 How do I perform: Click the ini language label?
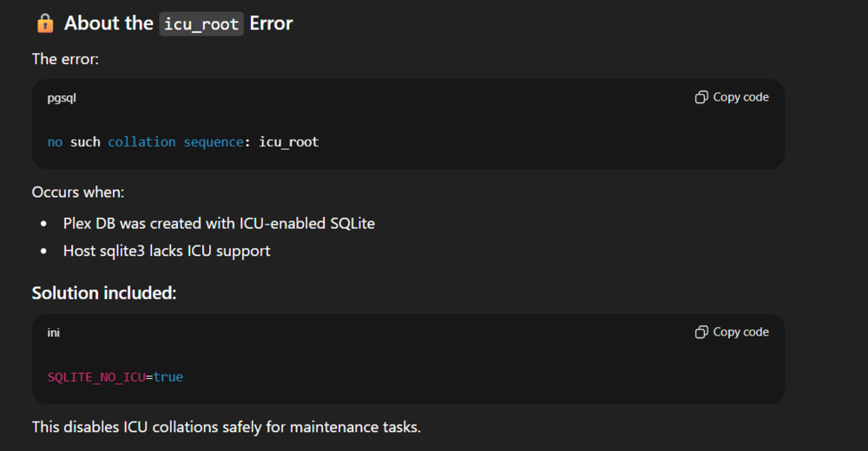coord(54,332)
